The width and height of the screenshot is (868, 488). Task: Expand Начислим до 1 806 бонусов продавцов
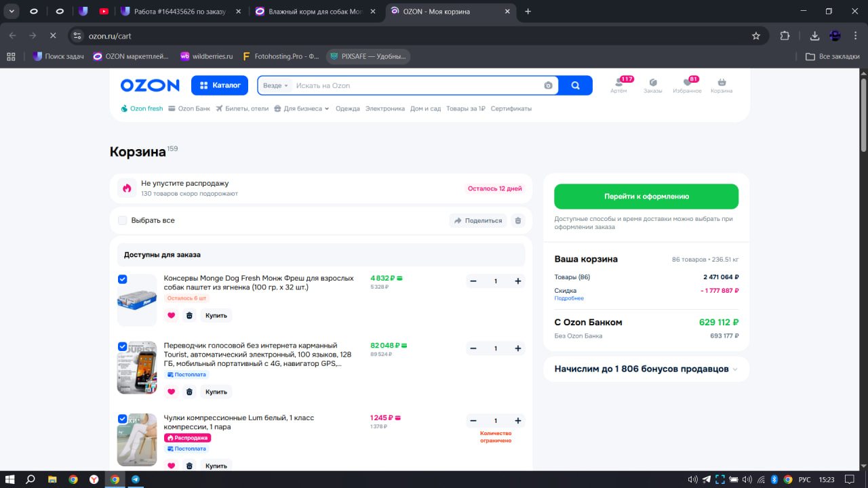click(646, 369)
